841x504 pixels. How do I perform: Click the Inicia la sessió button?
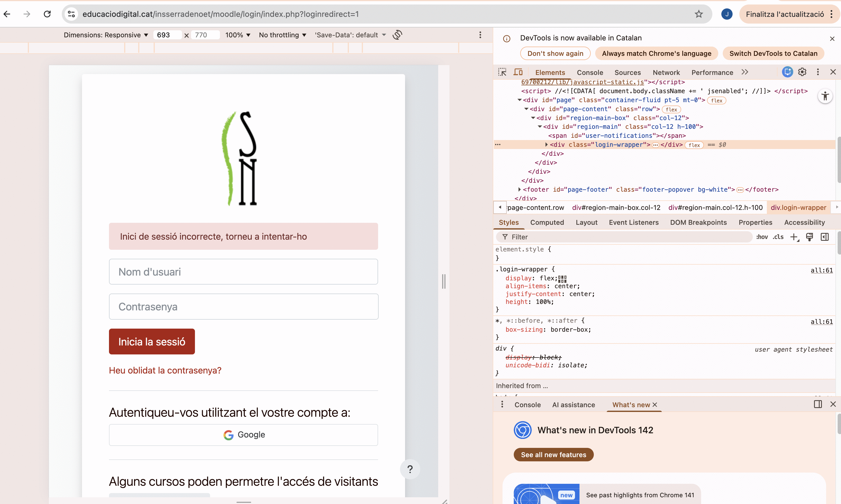tap(152, 342)
